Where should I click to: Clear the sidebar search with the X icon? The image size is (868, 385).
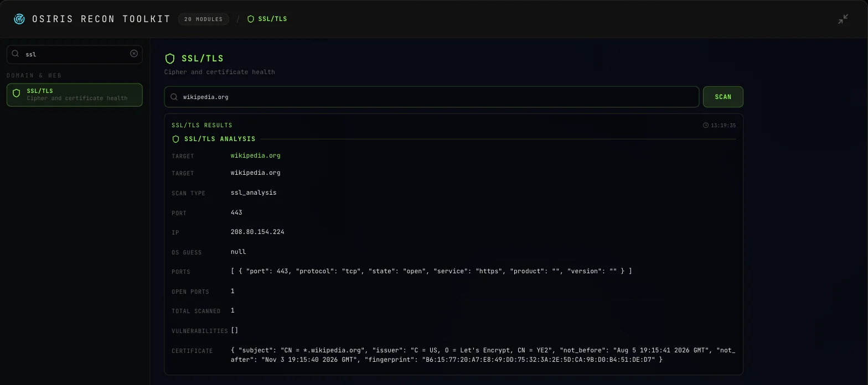[x=134, y=54]
